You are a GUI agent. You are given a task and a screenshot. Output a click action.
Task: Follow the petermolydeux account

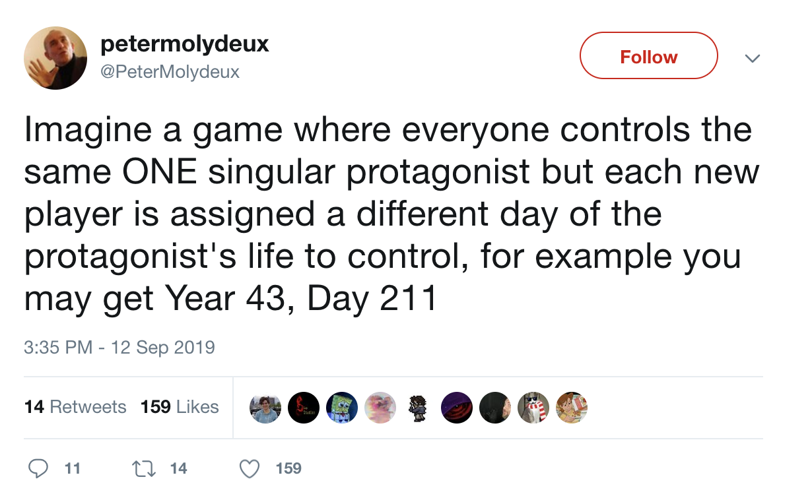648,56
